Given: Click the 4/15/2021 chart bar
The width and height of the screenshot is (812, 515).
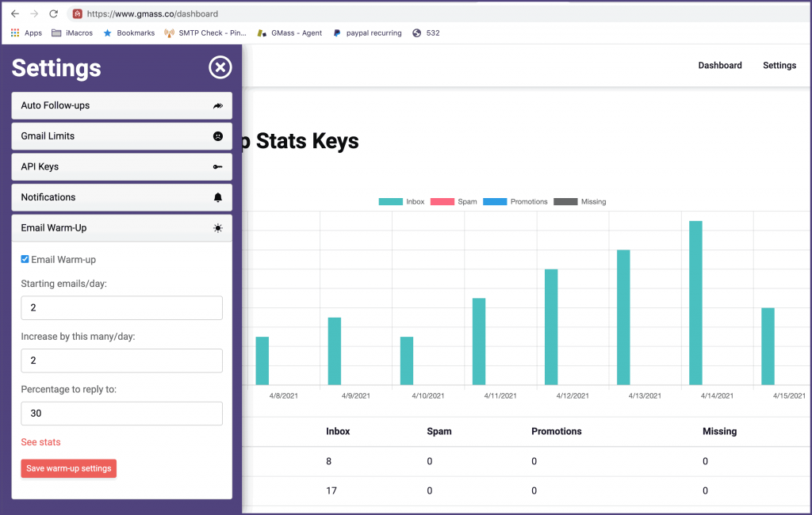Looking at the screenshot, I should (768, 346).
